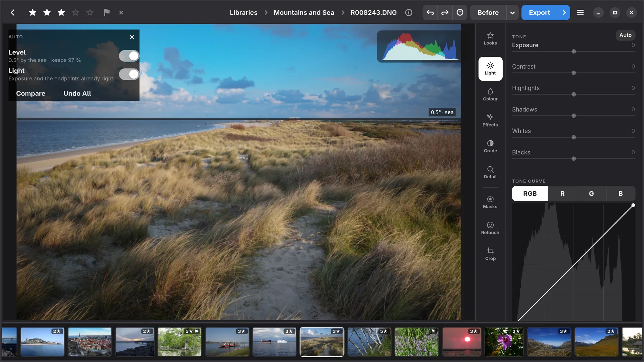Select the red sunset thumbnail in filmstrip
This screenshot has height=362, width=644.
(x=461, y=342)
